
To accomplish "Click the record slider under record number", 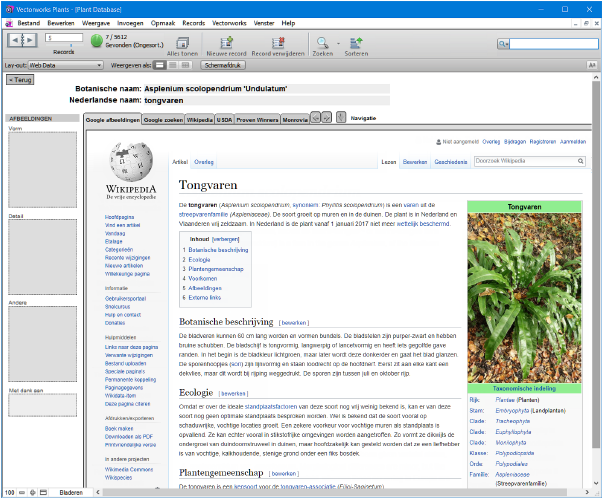I will click(71, 46).
